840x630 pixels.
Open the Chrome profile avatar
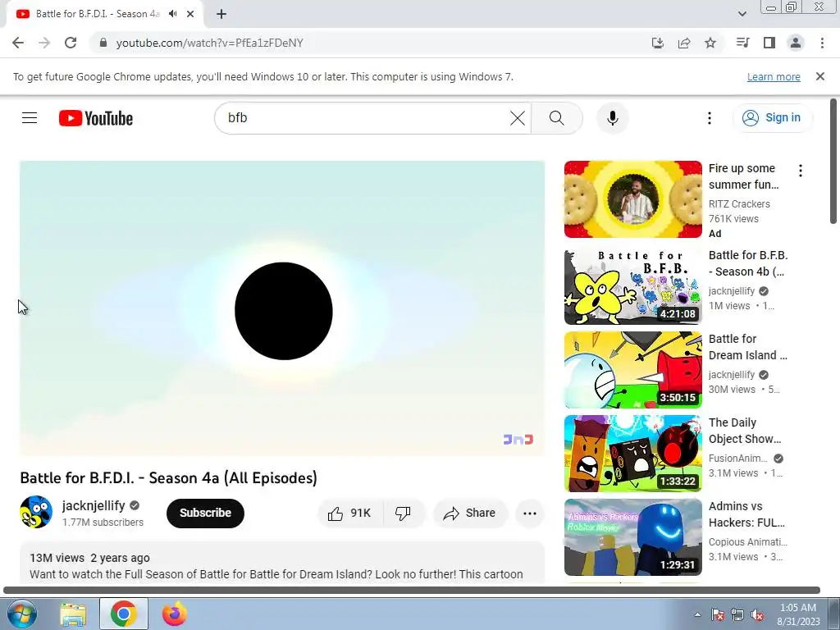[796, 43]
